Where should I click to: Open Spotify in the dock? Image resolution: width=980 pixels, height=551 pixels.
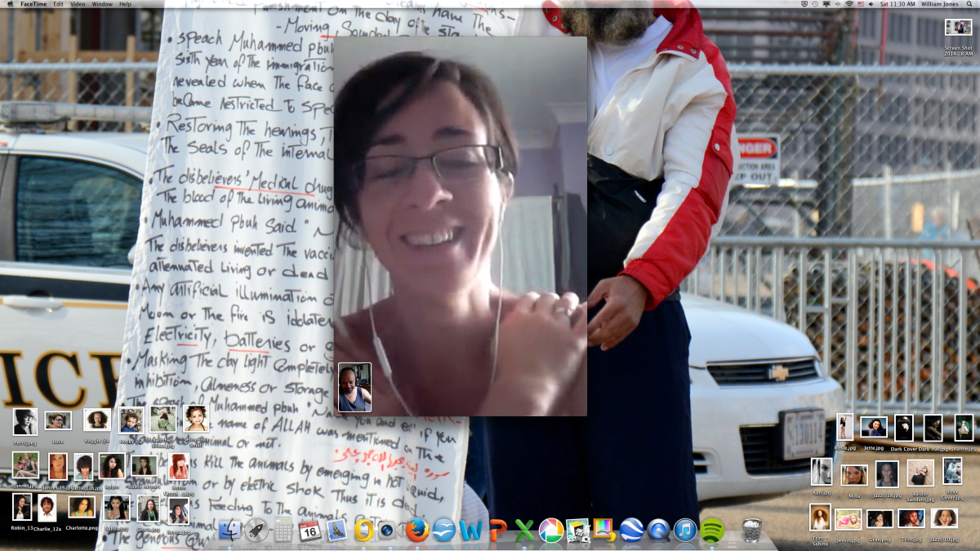pos(712,531)
